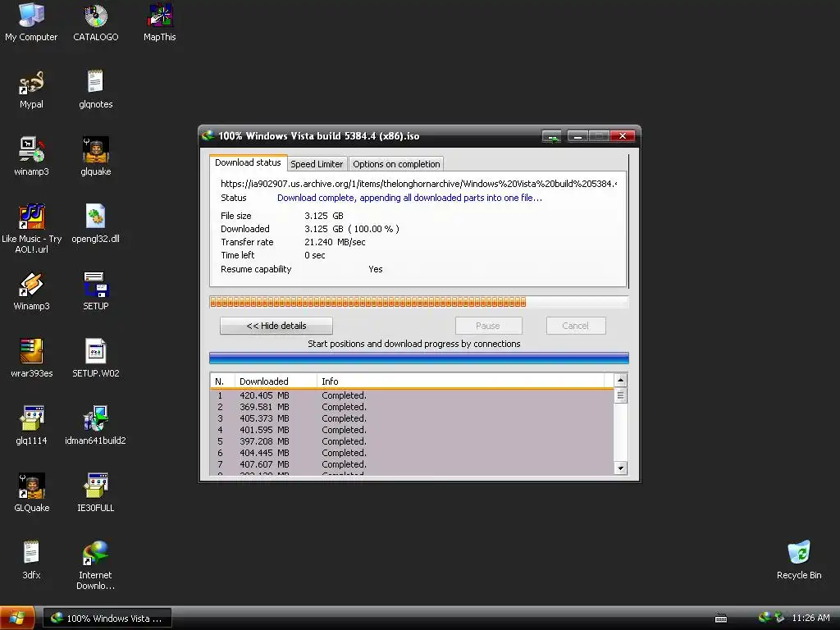Screen dimensions: 840x630
Task: Click the Hide details button
Action: click(x=276, y=326)
